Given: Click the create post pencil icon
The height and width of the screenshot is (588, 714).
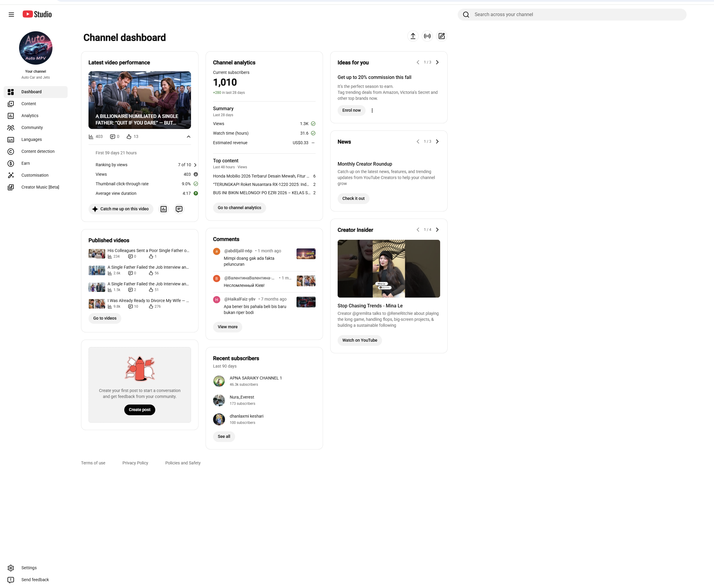Looking at the screenshot, I should pos(442,36).
